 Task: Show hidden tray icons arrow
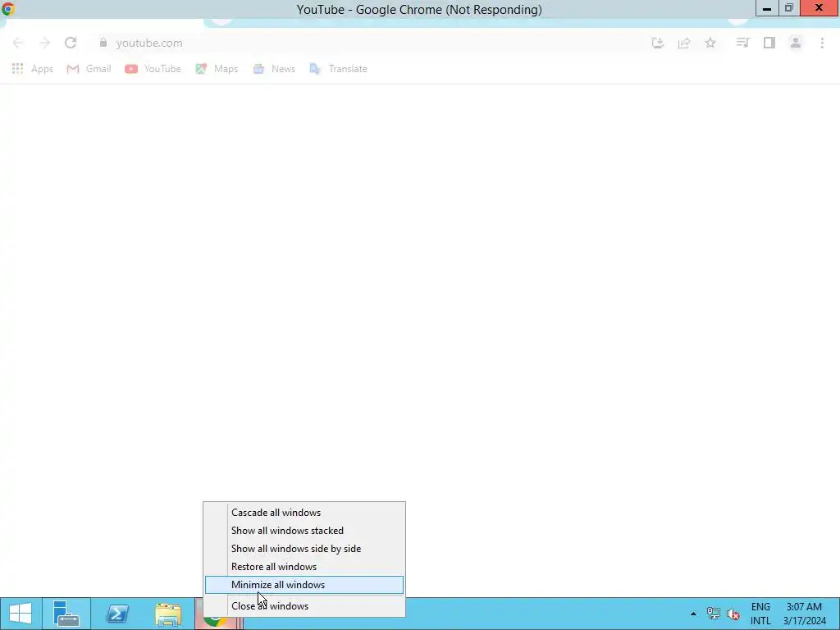(x=694, y=614)
